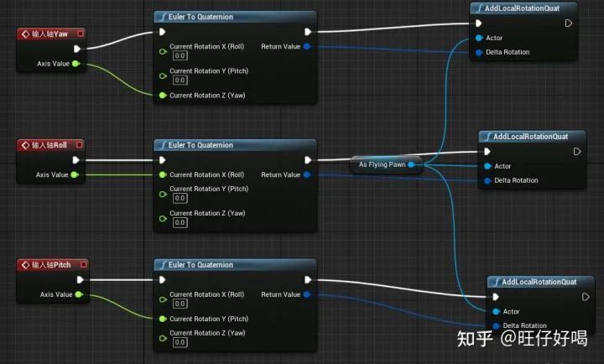Click the green Axis Value pin on 输入轴Pitch
This screenshot has height=364, width=604.
79,294
